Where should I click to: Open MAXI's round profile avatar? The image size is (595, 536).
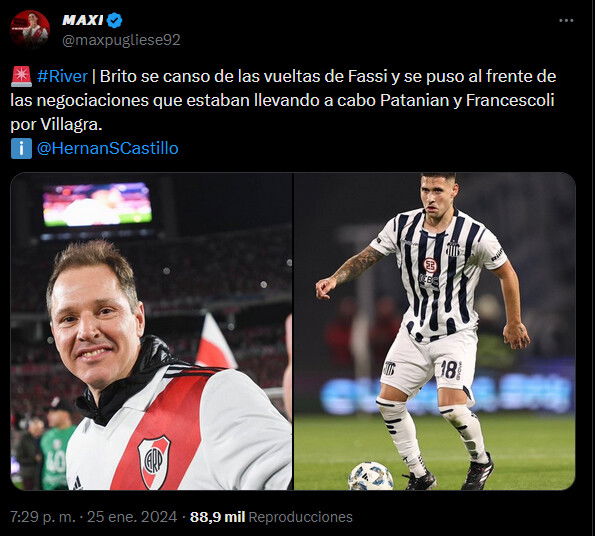point(30,29)
